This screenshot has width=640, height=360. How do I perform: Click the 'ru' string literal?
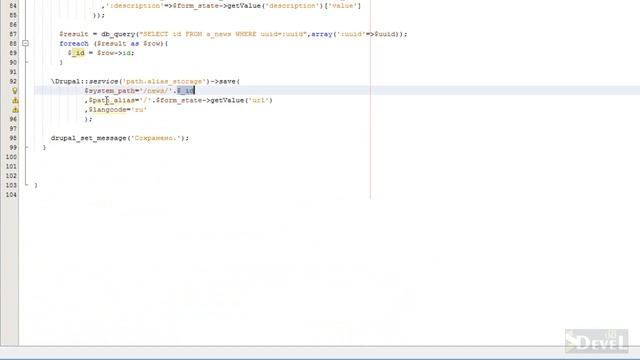pyautogui.click(x=139, y=110)
